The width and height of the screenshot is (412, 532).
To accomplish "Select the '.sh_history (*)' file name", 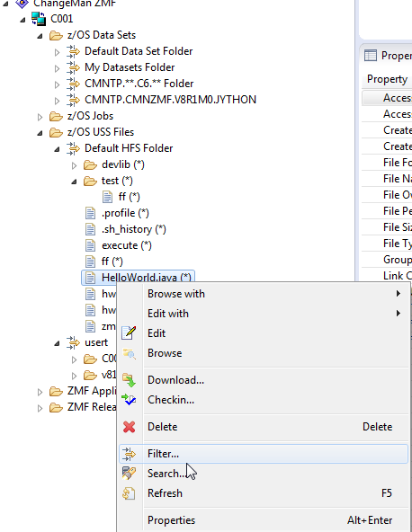I will pos(134,229).
